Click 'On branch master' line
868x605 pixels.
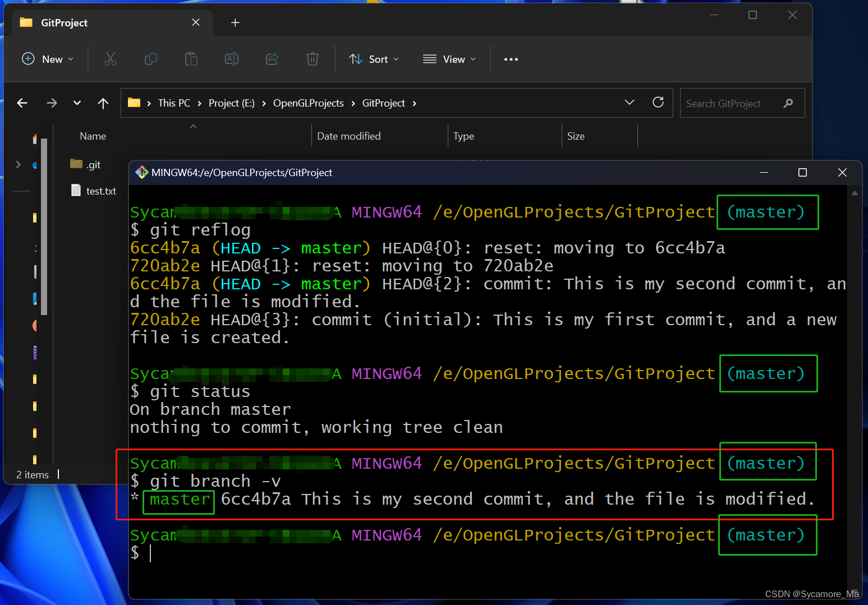tap(210, 409)
